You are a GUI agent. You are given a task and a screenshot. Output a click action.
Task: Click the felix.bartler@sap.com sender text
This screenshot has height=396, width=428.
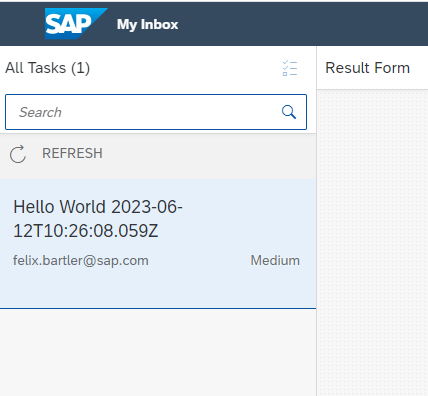tap(81, 261)
